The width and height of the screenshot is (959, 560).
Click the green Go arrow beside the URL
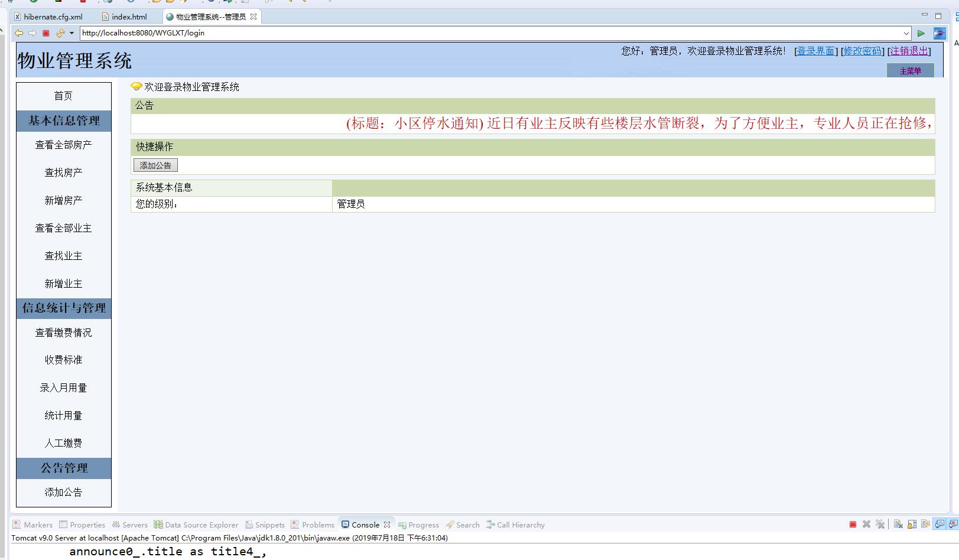click(921, 33)
